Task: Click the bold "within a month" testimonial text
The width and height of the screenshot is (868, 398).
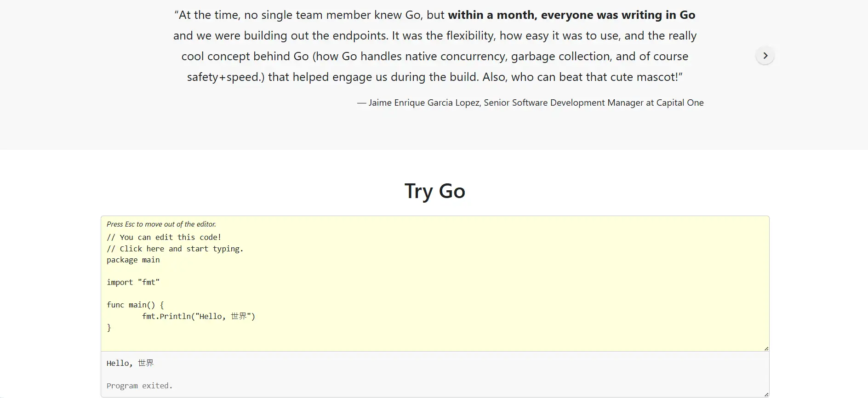Action: click(x=492, y=15)
